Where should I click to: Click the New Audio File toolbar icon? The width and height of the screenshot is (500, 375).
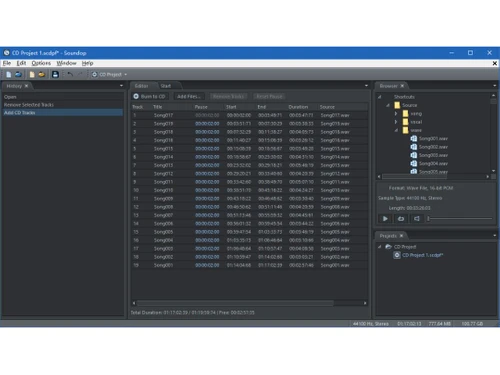coord(9,74)
